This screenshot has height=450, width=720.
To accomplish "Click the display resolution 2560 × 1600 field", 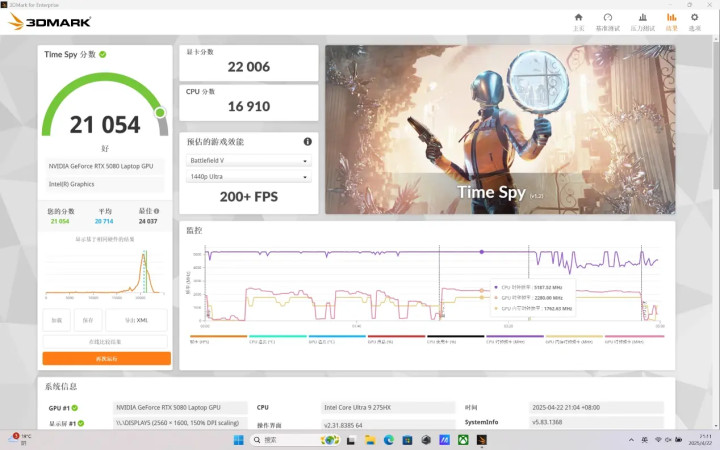I will (180, 423).
